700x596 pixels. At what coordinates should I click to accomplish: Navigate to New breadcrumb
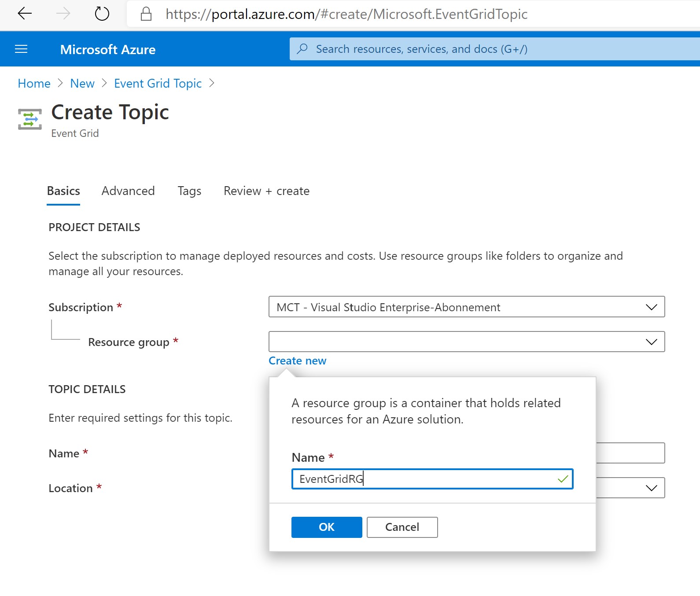(82, 83)
